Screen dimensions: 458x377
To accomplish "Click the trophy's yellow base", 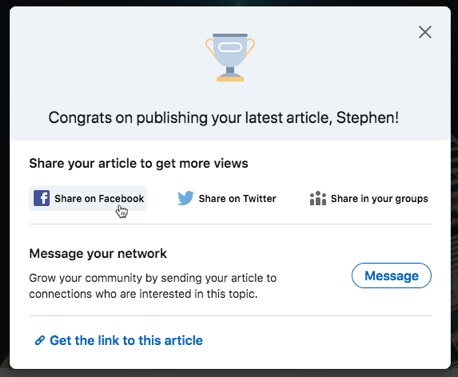I will 230,79.
